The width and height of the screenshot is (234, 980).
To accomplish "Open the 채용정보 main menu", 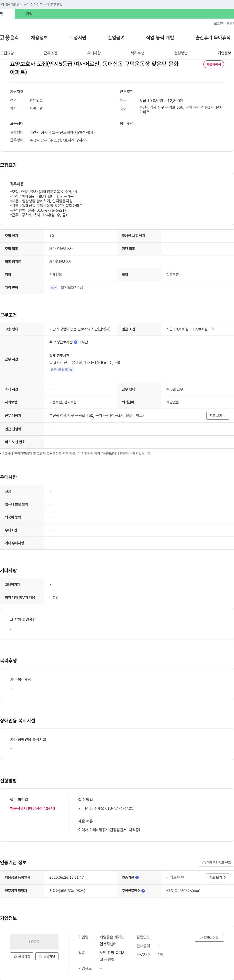I will pyautogui.click(x=39, y=38).
